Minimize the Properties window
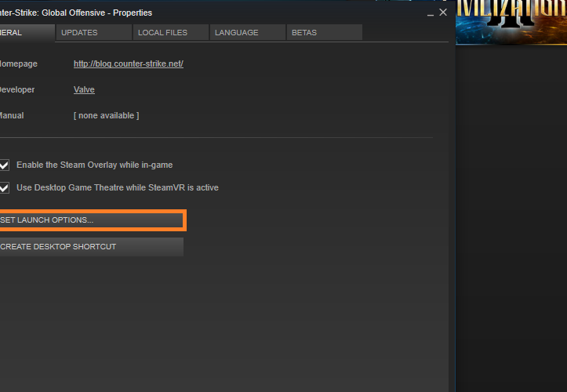The image size is (567, 392). click(x=430, y=13)
